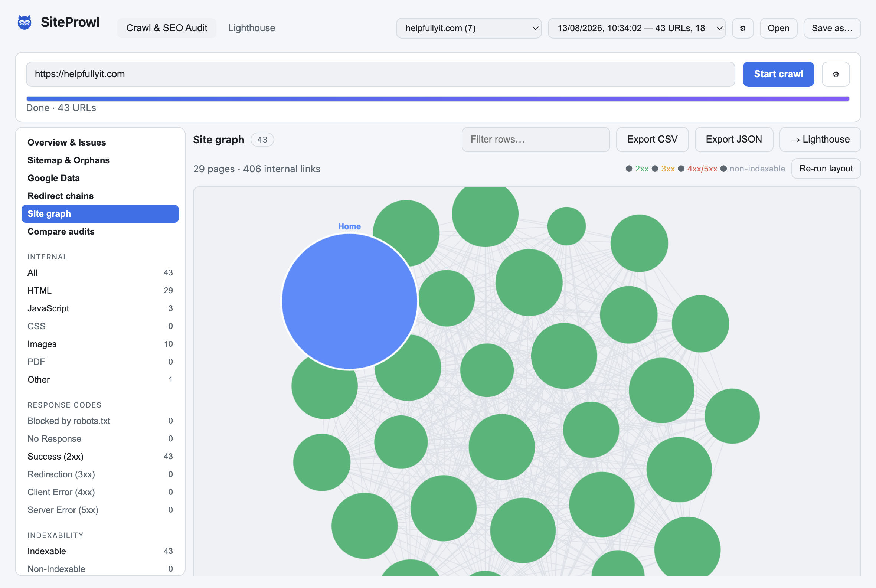Filter by CSS resources
Screen dimensions: 876x588
(x=100, y=326)
